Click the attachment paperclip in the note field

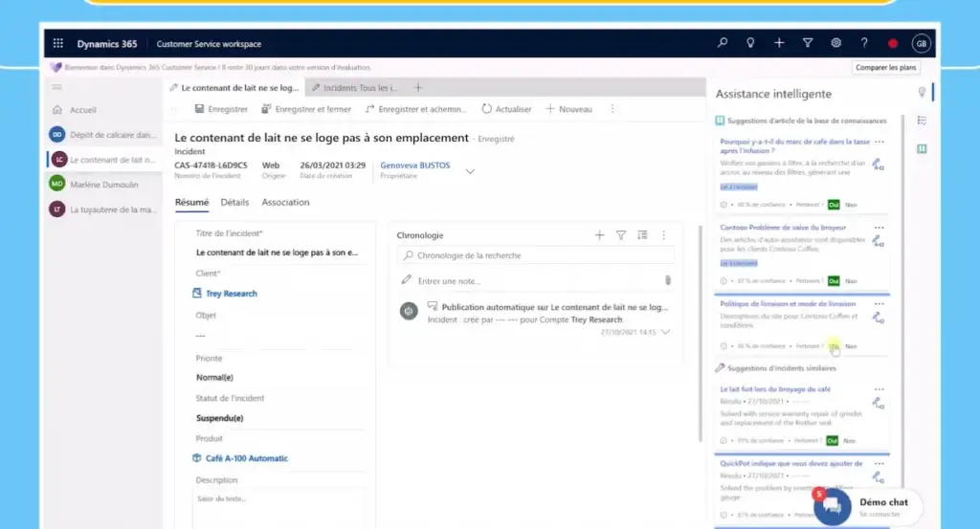[x=667, y=280]
